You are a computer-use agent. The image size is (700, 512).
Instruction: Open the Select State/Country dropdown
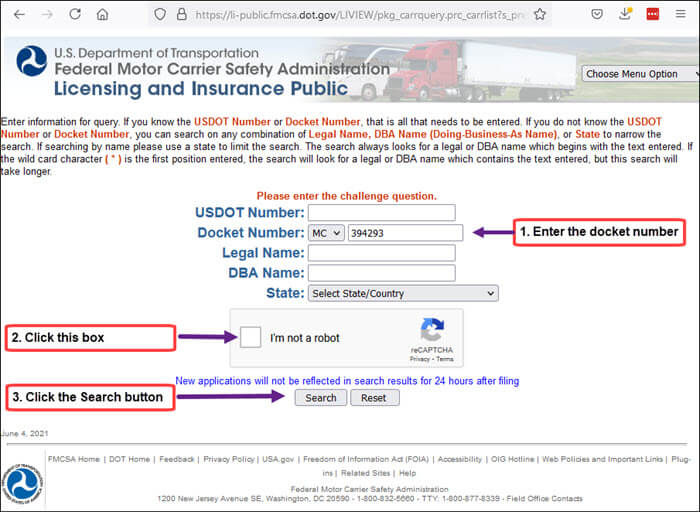403,293
